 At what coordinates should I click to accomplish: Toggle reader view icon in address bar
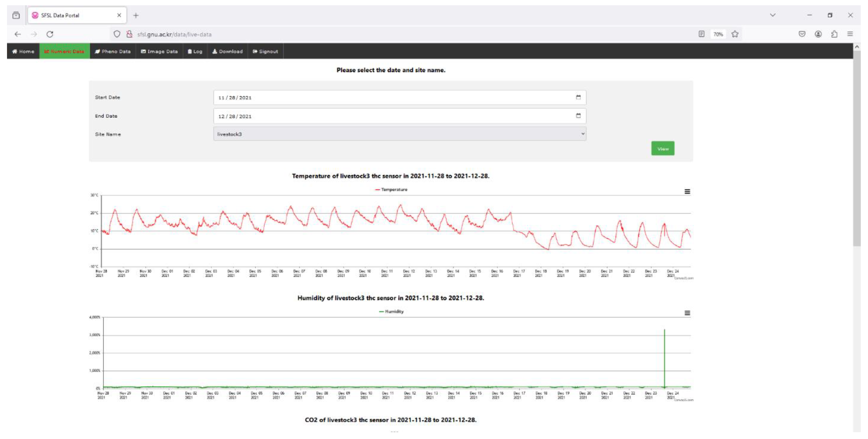pyautogui.click(x=701, y=34)
